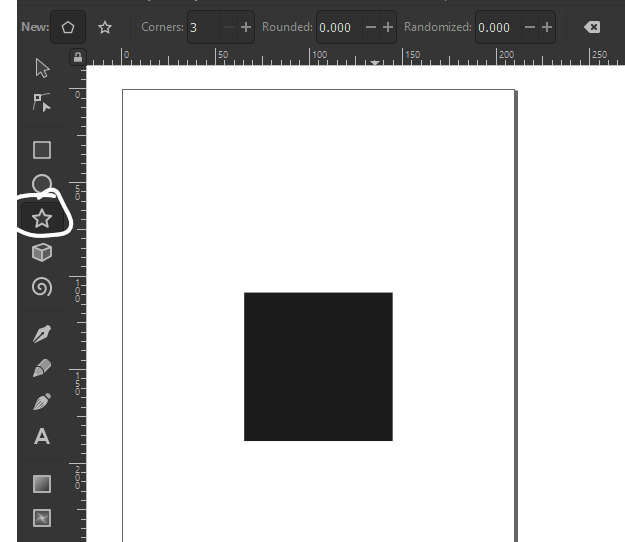Decrease the Randomized value
The image size is (625, 542).
[x=530, y=27]
